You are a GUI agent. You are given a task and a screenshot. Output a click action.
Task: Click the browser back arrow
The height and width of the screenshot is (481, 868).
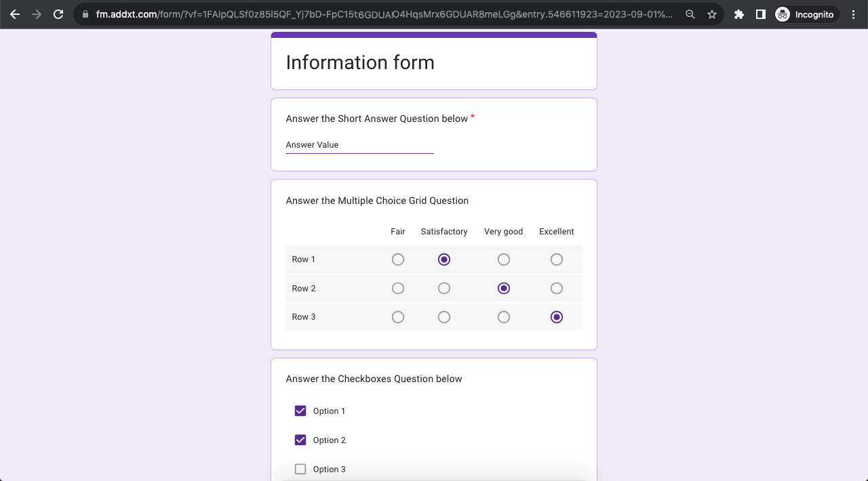[15, 14]
